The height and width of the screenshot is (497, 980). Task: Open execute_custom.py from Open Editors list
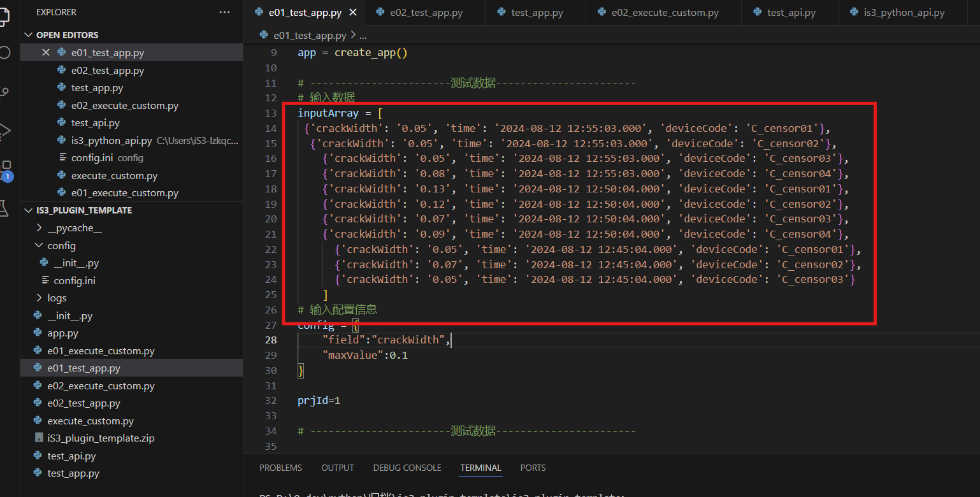tap(131, 175)
